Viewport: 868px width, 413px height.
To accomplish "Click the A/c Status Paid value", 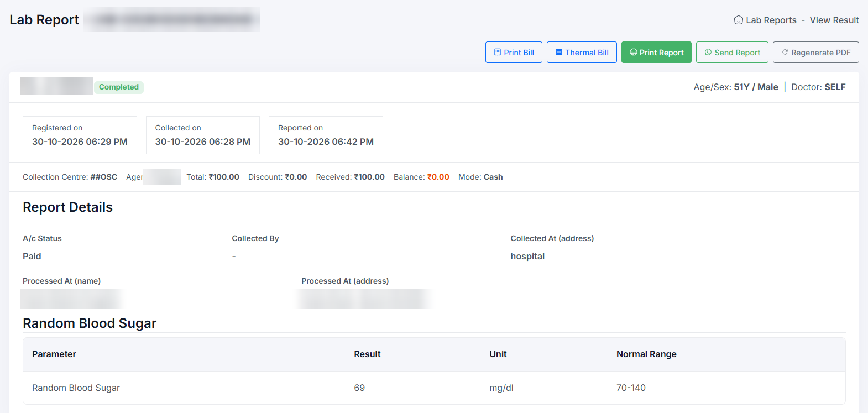I will 32,256.
